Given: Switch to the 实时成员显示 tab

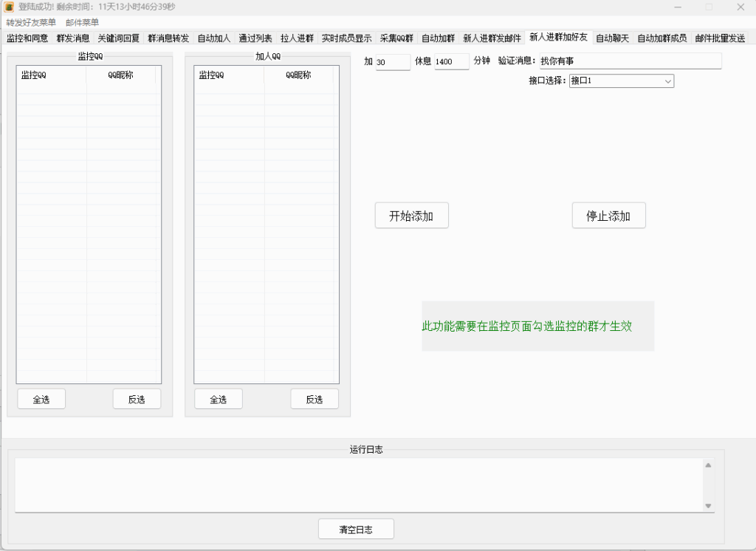Looking at the screenshot, I should [x=347, y=38].
